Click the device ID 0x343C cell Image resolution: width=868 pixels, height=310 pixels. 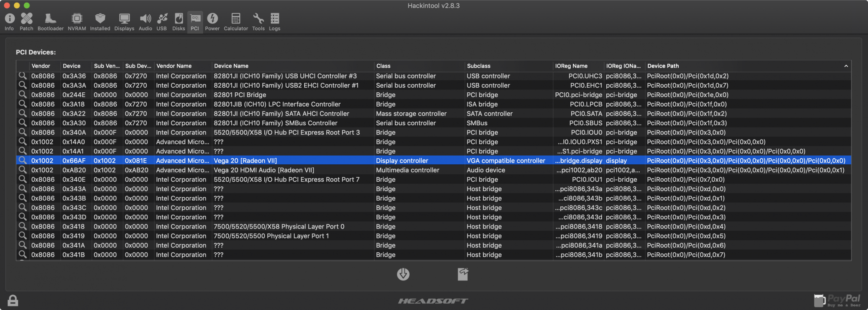74,208
